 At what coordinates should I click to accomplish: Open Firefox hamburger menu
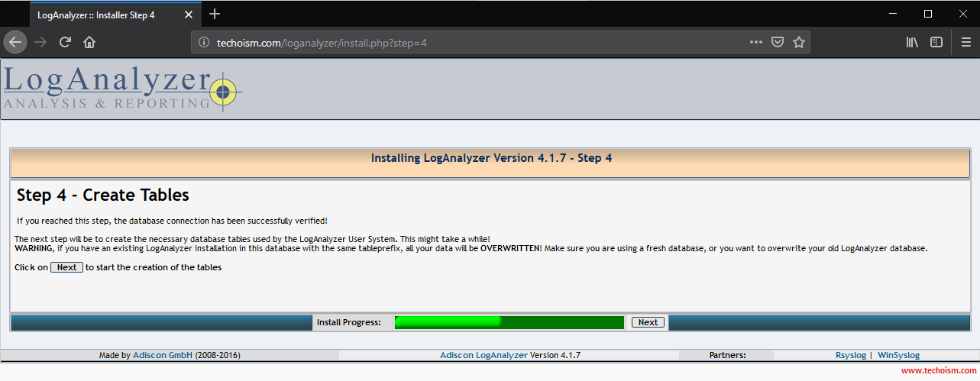coord(966,42)
